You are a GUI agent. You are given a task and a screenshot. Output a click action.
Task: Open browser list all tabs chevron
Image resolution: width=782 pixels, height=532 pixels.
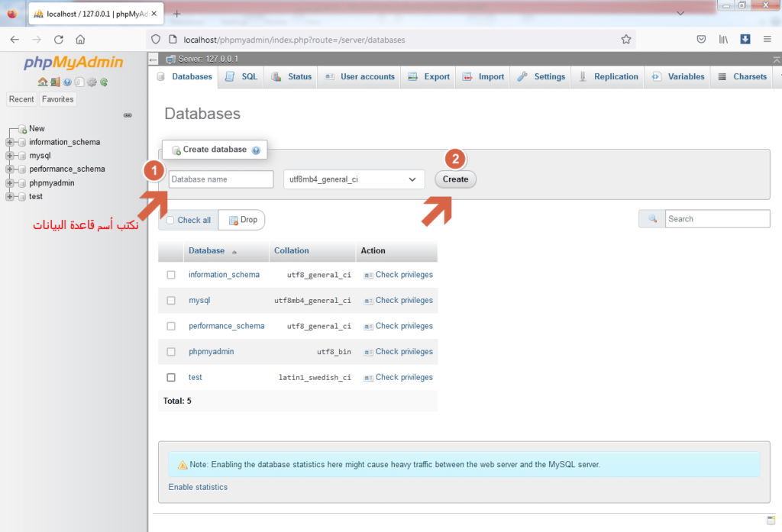click(x=680, y=14)
